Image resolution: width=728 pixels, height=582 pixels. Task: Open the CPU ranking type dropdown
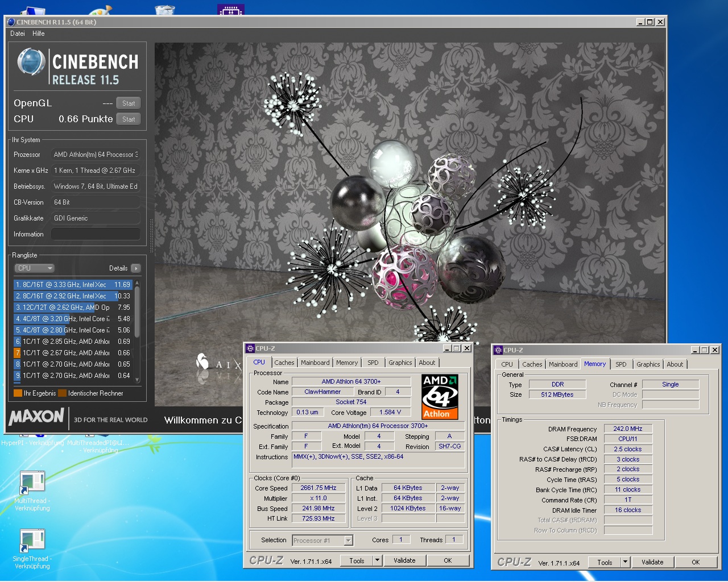pyautogui.click(x=34, y=268)
